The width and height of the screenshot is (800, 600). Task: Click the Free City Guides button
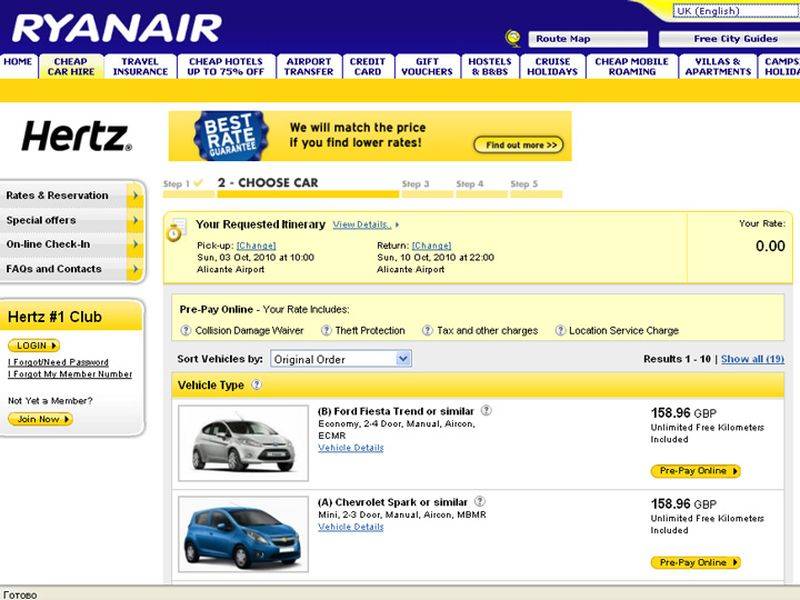pyautogui.click(x=730, y=39)
